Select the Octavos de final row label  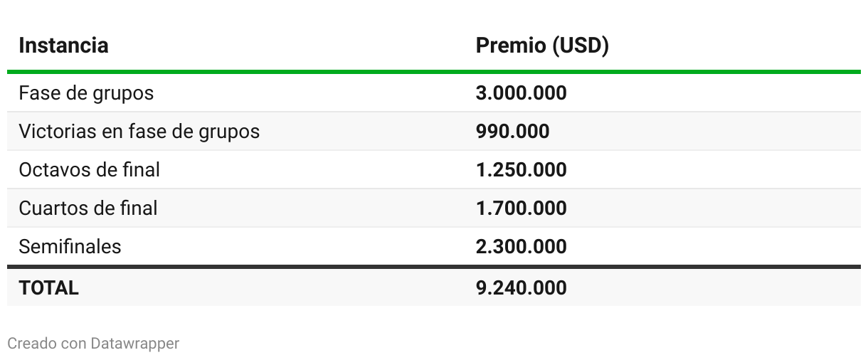89,170
